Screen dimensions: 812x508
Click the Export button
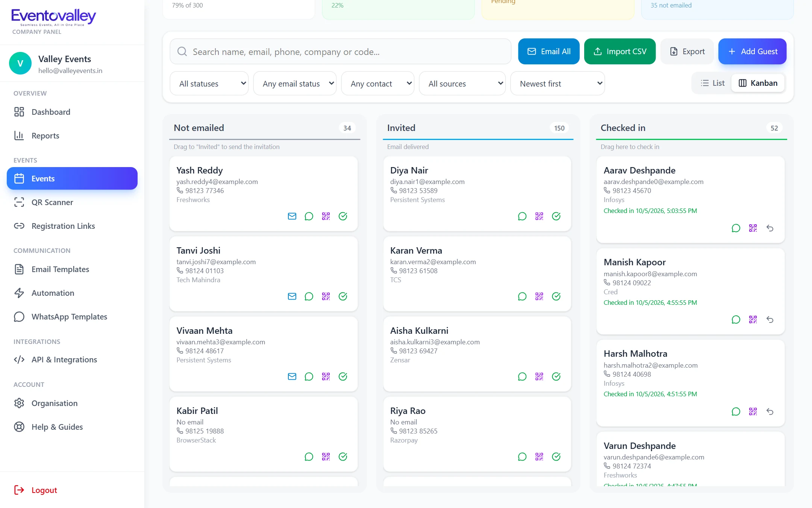coord(687,51)
